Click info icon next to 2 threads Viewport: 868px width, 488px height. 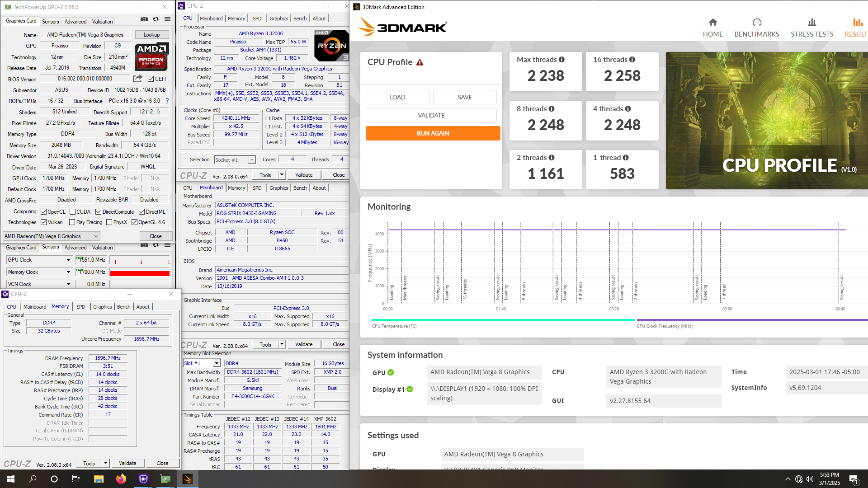552,158
